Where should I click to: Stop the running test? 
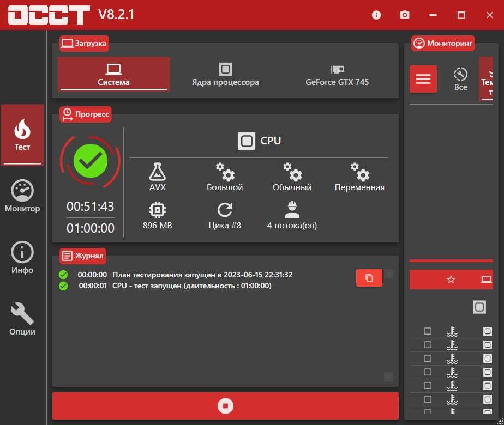[x=225, y=406]
